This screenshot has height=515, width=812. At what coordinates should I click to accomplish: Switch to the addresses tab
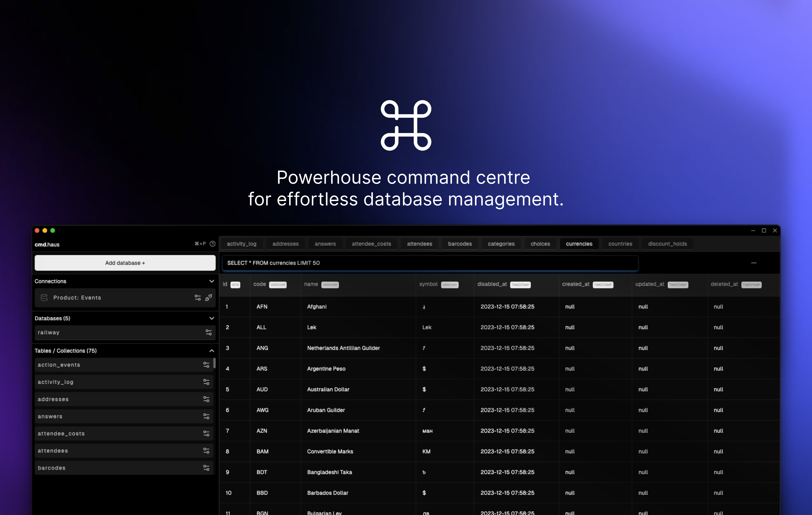285,244
